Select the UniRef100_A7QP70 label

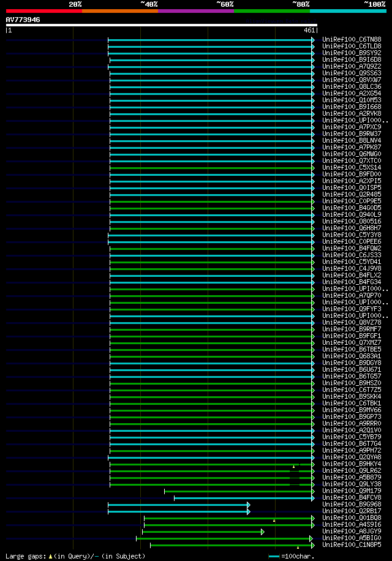352,296
